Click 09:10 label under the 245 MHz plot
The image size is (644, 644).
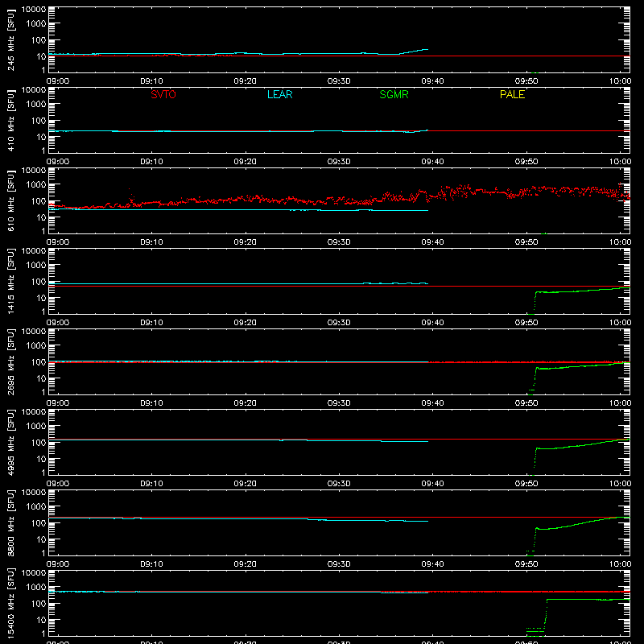tap(151, 81)
